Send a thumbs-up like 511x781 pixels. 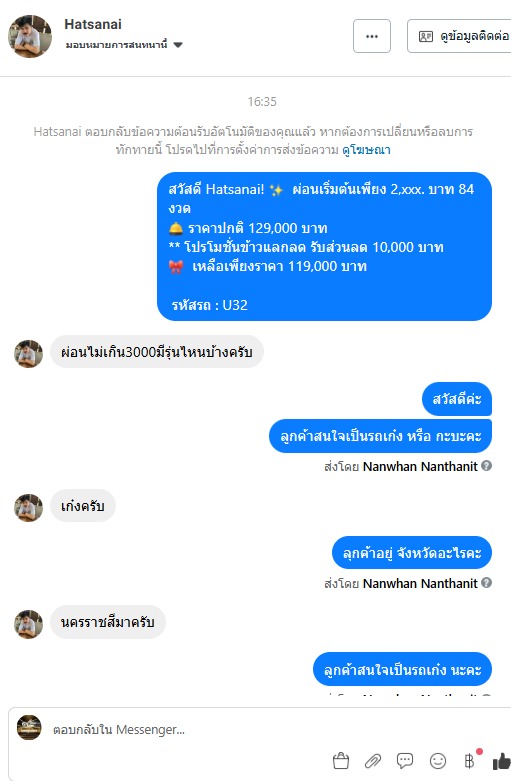click(x=502, y=761)
